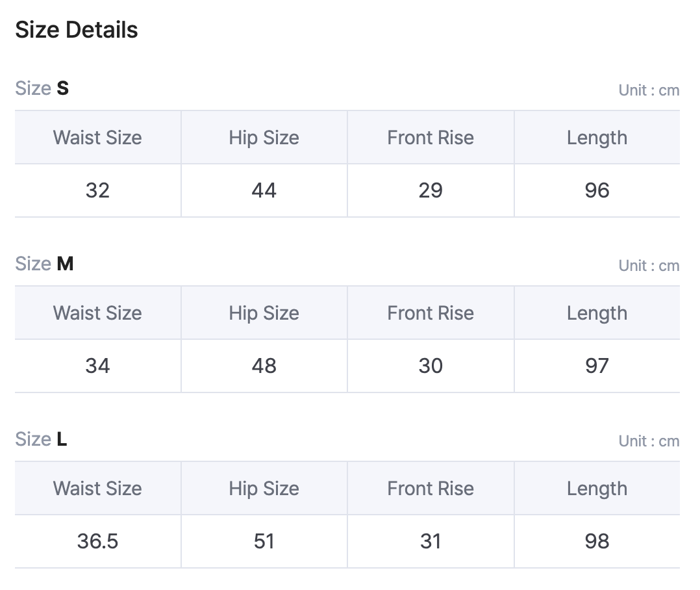The height and width of the screenshot is (590, 700).
Task: Select hip value 44 in Size S
Action: pyautogui.click(x=264, y=190)
